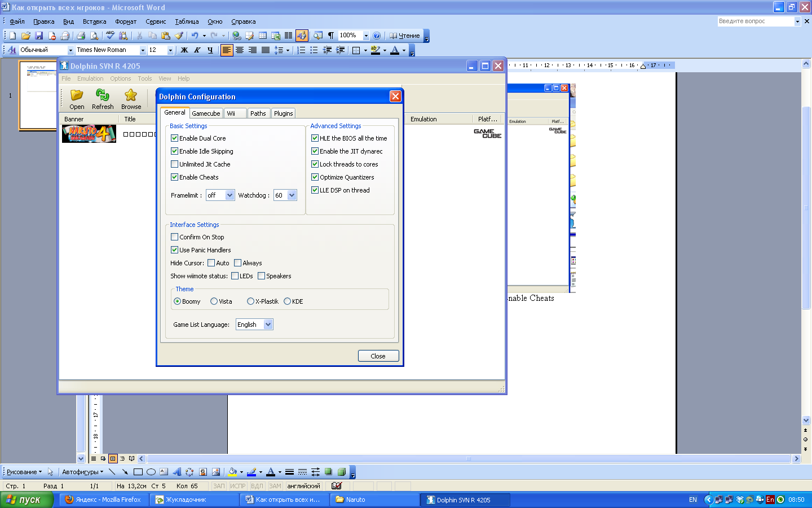Click the Undo arrow icon in Word
This screenshot has width=812, height=508.
(195, 36)
